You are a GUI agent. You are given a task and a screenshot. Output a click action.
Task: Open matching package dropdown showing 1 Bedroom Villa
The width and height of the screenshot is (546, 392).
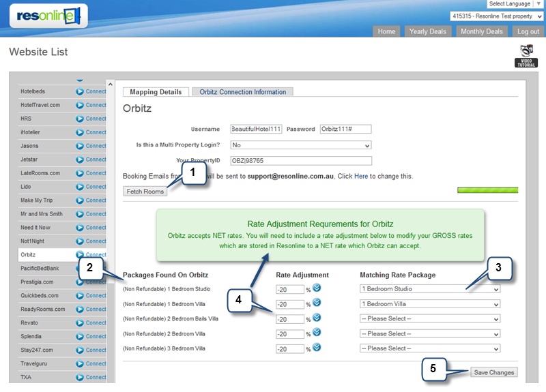(x=430, y=304)
